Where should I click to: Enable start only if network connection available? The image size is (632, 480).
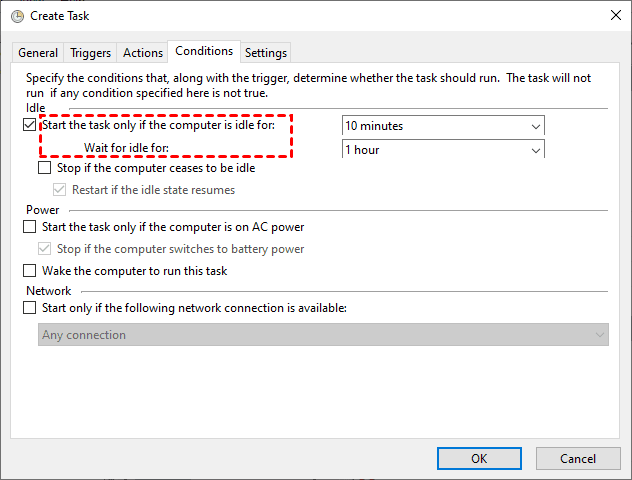[x=29, y=308]
